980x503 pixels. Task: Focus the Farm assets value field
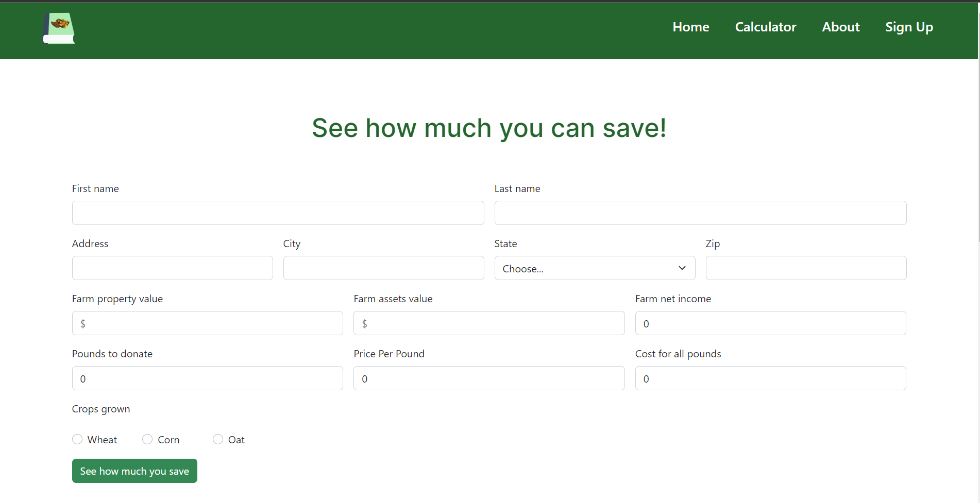(x=489, y=323)
